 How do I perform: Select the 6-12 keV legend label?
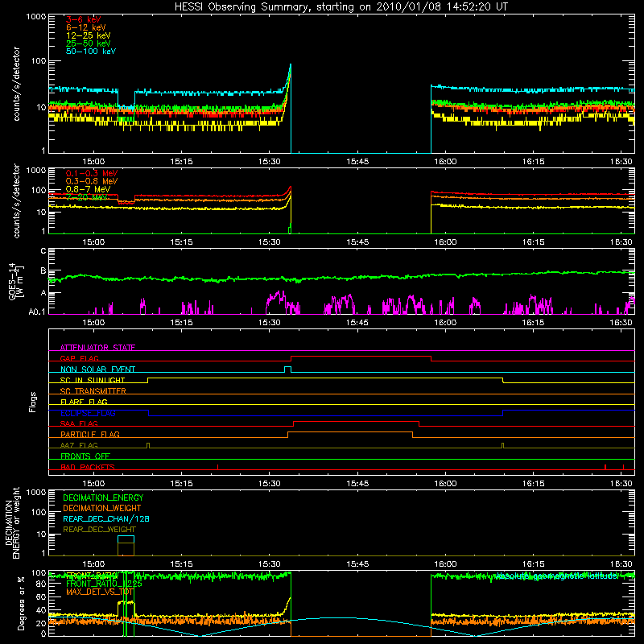coord(86,27)
